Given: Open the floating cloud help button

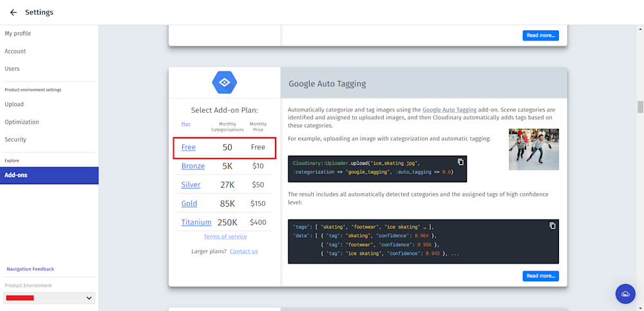Looking at the screenshot, I should (625, 294).
